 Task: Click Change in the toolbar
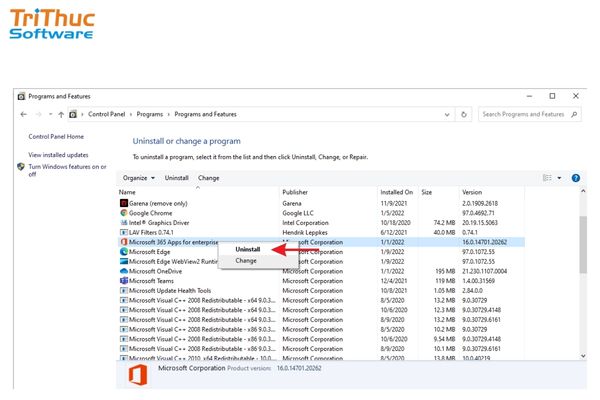tap(209, 178)
